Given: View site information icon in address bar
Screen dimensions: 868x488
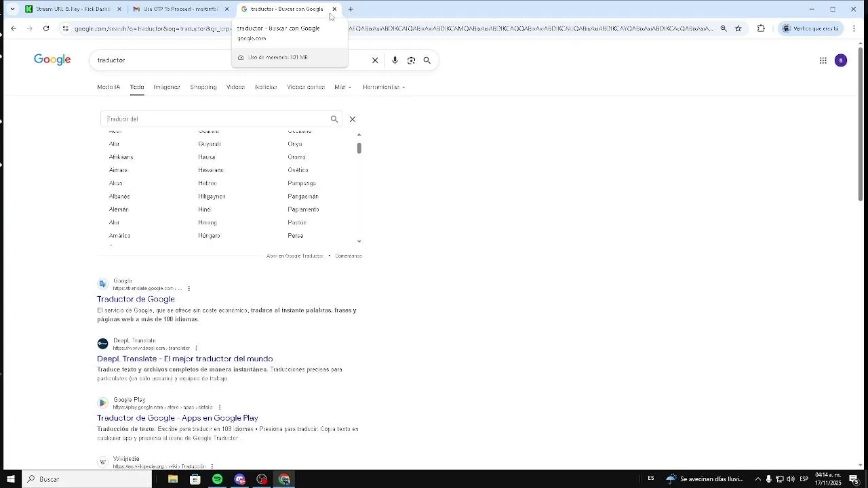Looking at the screenshot, I should click(65, 28).
